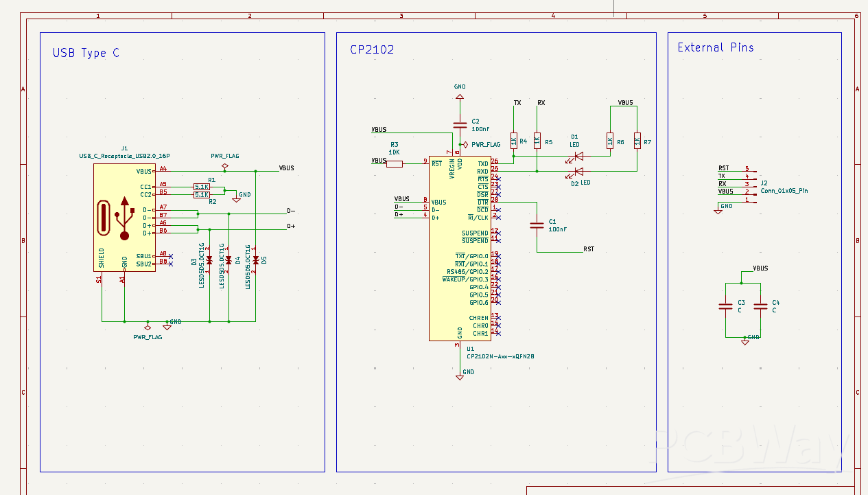Image resolution: width=868 pixels, height=495 pixels.
Task: Click the RST net label below C1
Action: click(x=589, y=249)
